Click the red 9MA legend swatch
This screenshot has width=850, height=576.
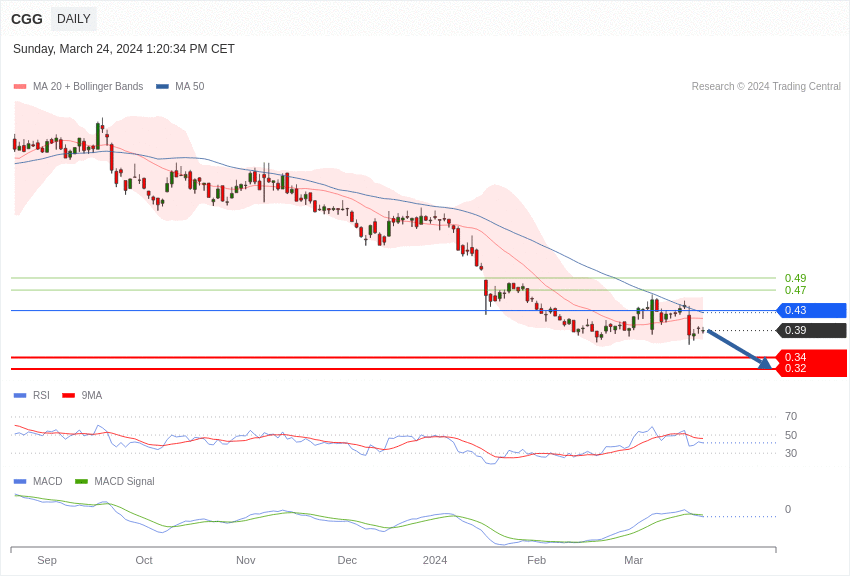69,396
